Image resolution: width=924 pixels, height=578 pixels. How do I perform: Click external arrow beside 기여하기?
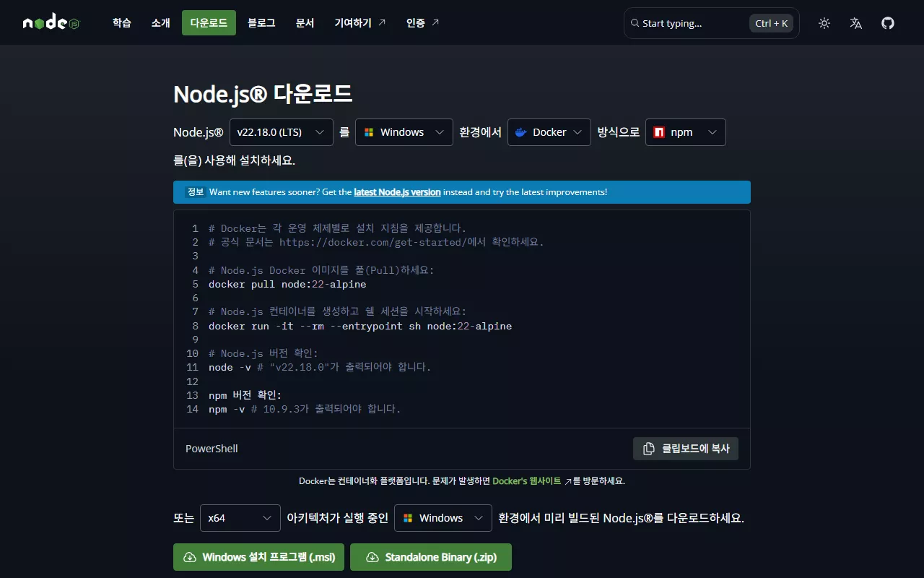pyautogui.click(x=382, y=22)
